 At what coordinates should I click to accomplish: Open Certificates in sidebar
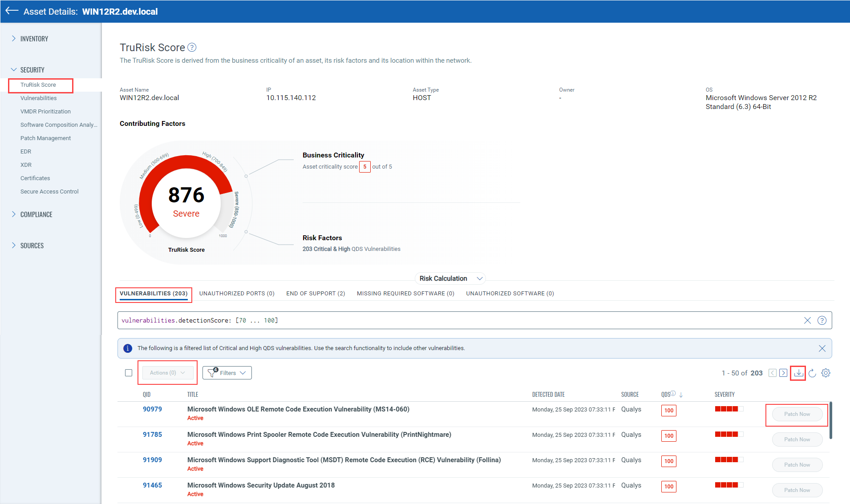[35, 178]
